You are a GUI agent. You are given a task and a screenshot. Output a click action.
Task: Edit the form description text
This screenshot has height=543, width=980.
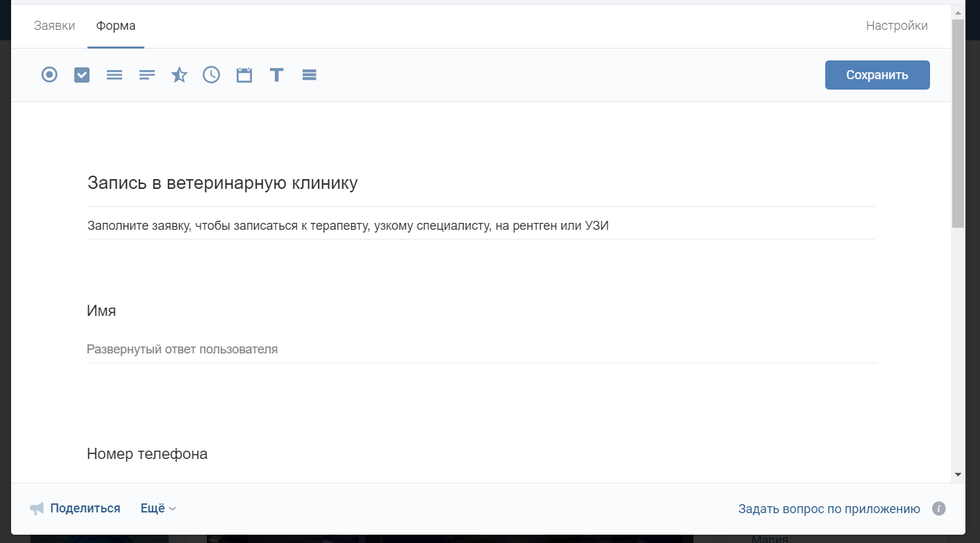[x=480, y=226]
